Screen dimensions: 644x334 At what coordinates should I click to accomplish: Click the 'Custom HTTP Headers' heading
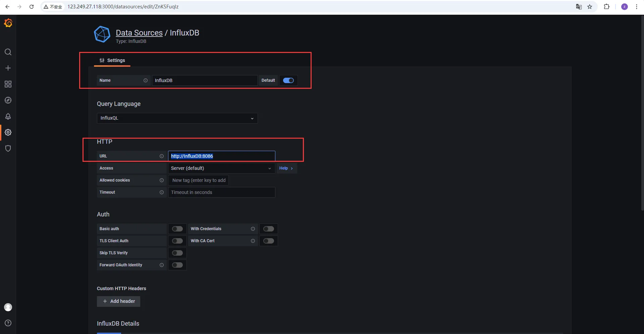[121, 288]
